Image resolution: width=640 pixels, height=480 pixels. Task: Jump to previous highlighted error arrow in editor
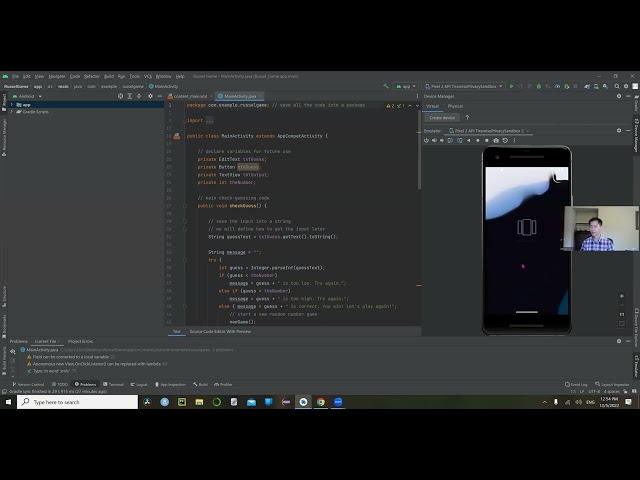[410, 106]
